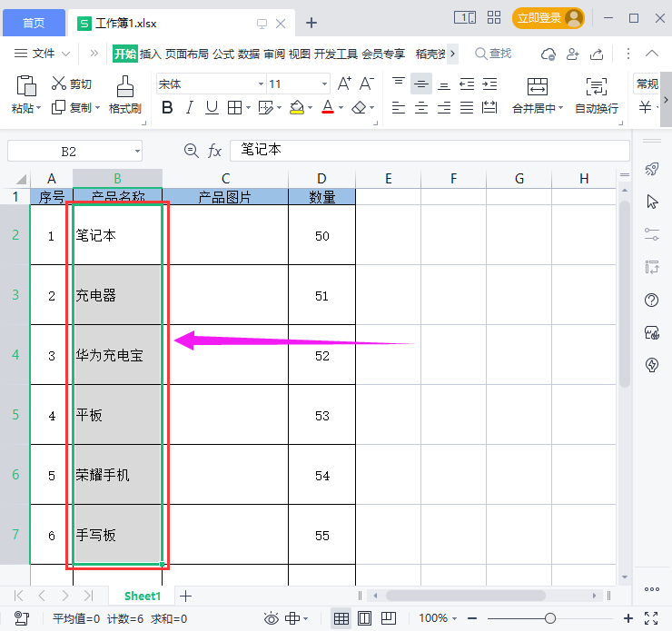This screenshot has height=631, width=672.
Task: Open the 文件 menu
Action: [x=42, y=54]
